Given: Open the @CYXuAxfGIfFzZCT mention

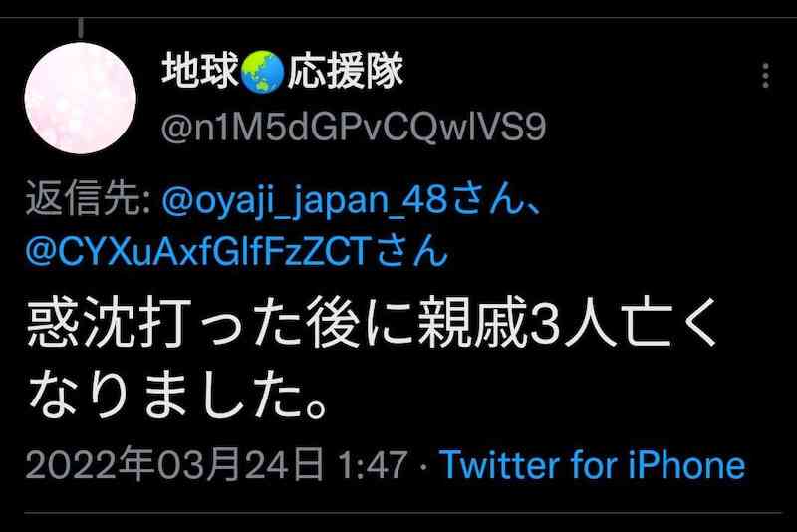Looking at the screenshot, I should tap(197, 250).
